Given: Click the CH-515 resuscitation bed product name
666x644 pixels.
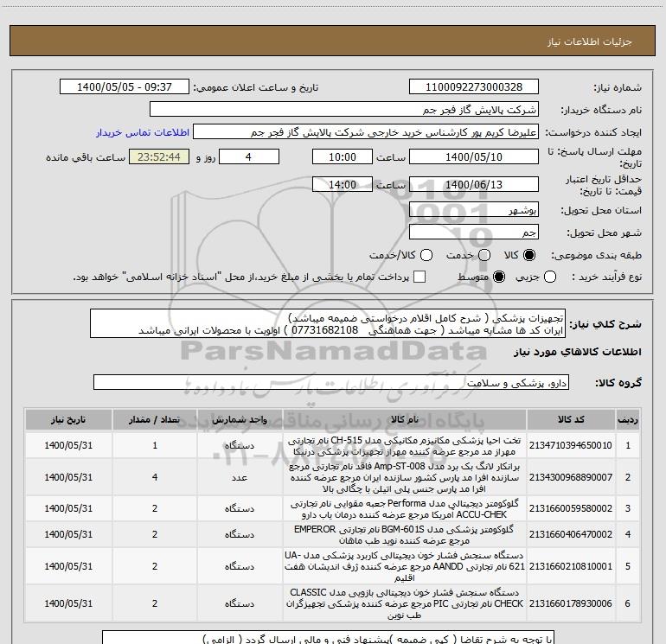Looking at the screenshot, I should tap(405, 446).
